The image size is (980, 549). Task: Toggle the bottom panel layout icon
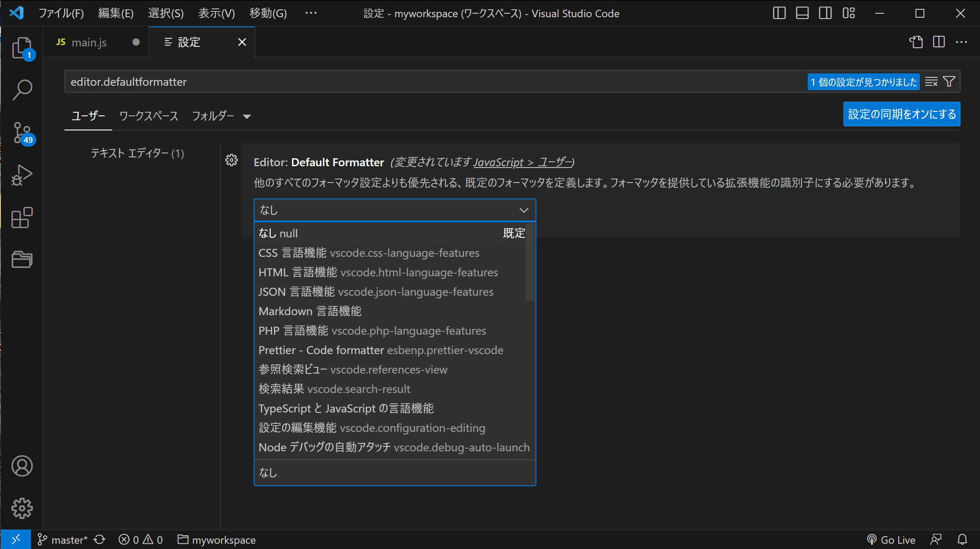pyautogui.click(x=802, y=13)
